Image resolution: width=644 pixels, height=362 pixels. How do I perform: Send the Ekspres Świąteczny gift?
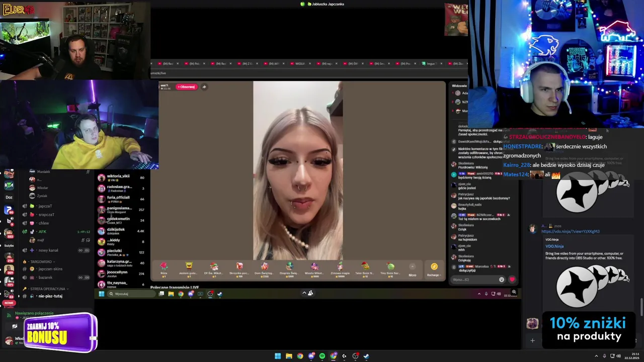(289, 269)
